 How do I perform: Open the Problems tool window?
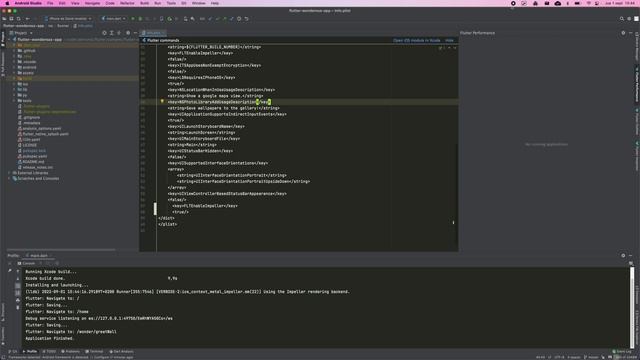(x=70, y=351)
